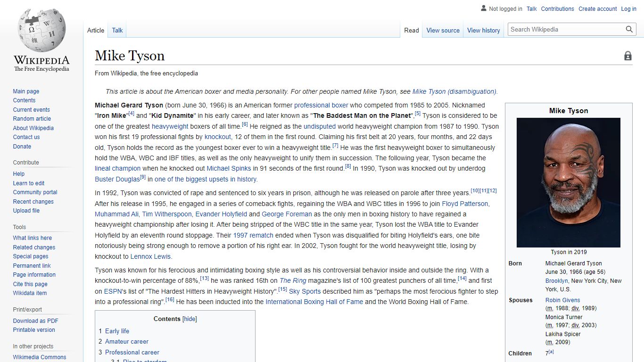Open Community portal link
This screenshot has width=644, height=362.
tap(35, 192)
